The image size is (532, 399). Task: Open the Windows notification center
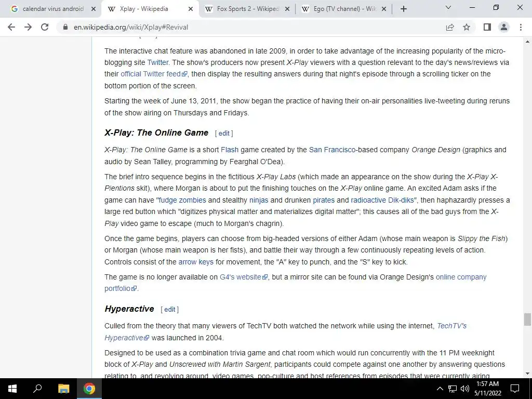point(515,389)
